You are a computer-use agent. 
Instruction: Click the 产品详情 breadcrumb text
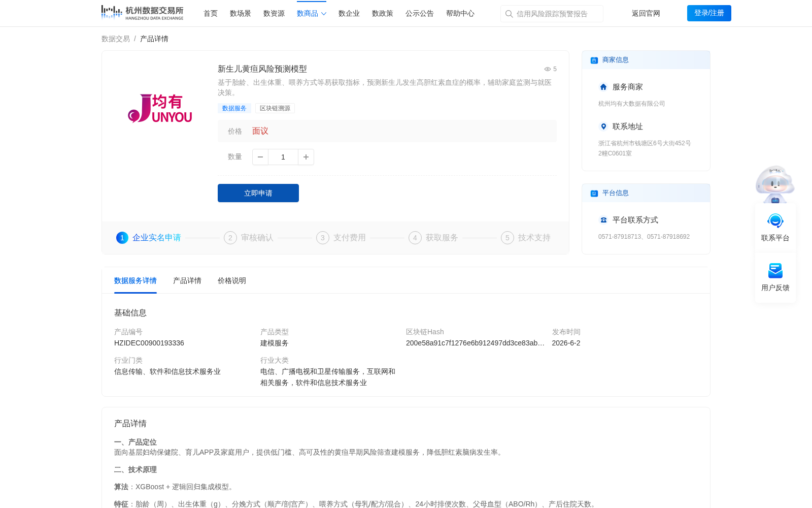(x=154, y=39)
